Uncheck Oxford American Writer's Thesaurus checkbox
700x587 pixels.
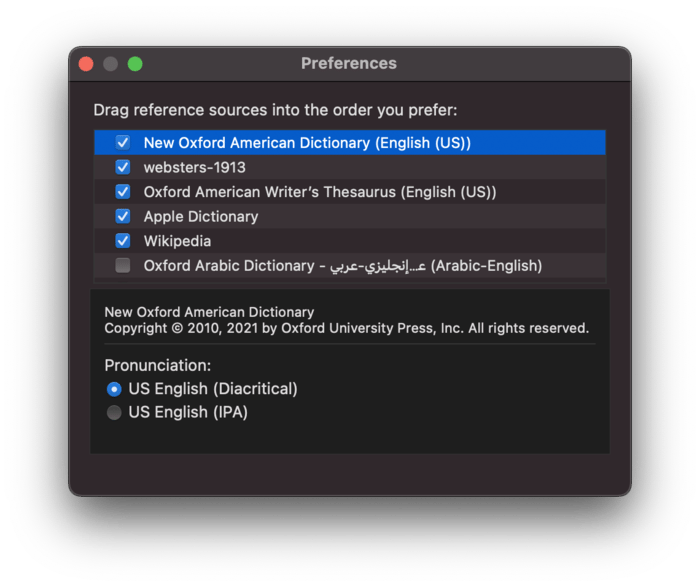point(123,192)
